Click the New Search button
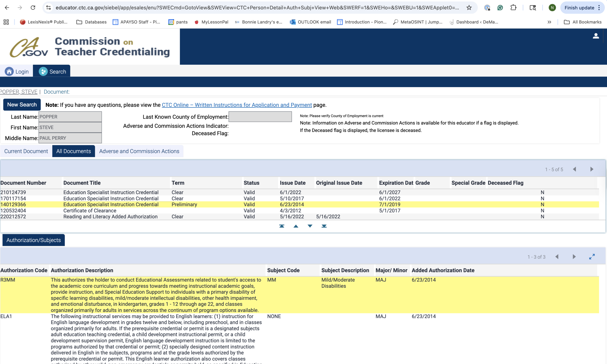This screenshot has height=364, width=607. [22, 104]
